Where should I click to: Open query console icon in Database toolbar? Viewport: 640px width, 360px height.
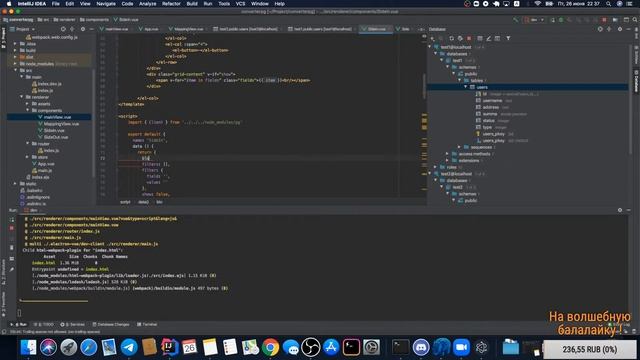coord(497,38)
